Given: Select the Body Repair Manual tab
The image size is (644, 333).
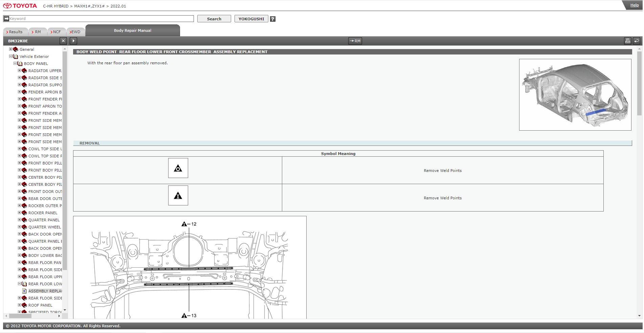Looking at the screenshot, I should 133,30.
